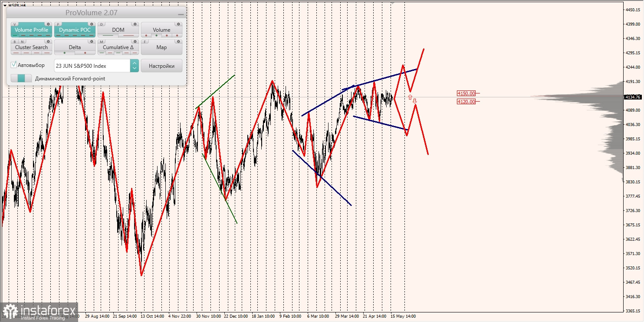
Task: Enable the Cluster Search indicator
Action: pyautogui.click(x=32, y=47)
